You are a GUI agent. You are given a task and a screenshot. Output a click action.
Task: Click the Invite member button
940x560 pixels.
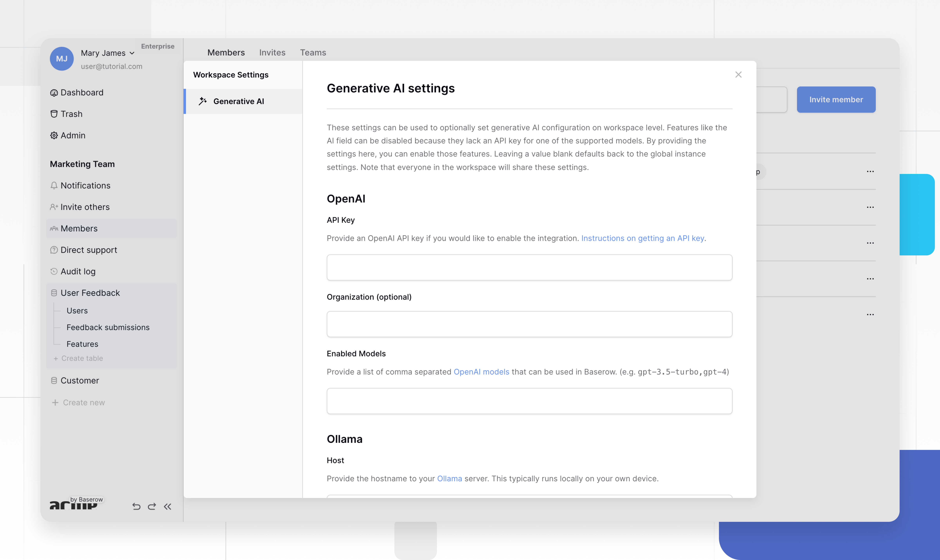(836, 100)
